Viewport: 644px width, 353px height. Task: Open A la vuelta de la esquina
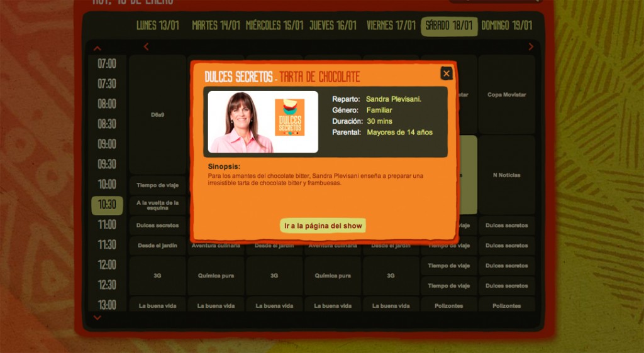[x=157, y=205]
